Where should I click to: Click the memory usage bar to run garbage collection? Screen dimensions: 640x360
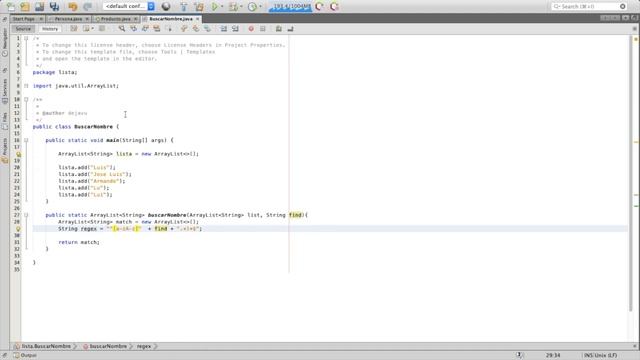point(290,7)
